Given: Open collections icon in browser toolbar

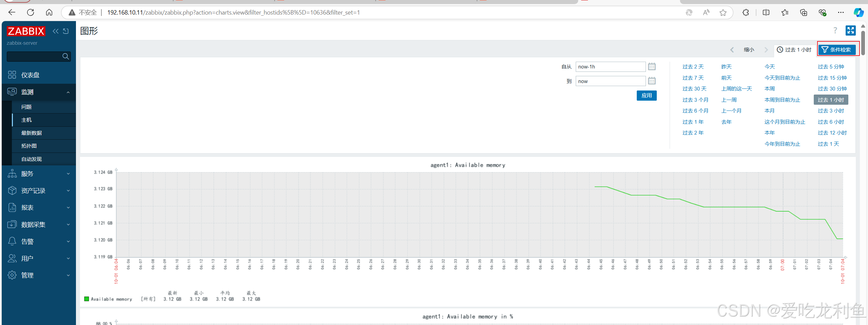Looking at the screenshot, I should [804, 13].
